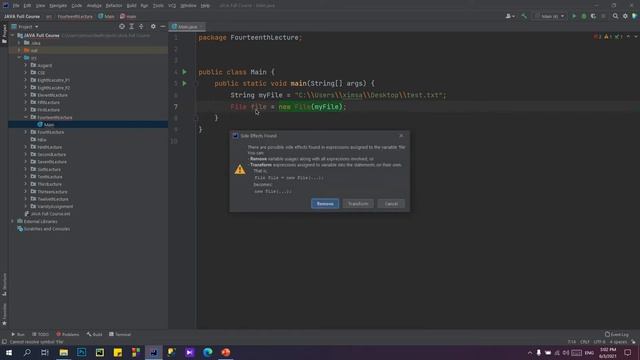Close the Side Effects Found dialog
The image size is (640, 360).
click(401, 136)
